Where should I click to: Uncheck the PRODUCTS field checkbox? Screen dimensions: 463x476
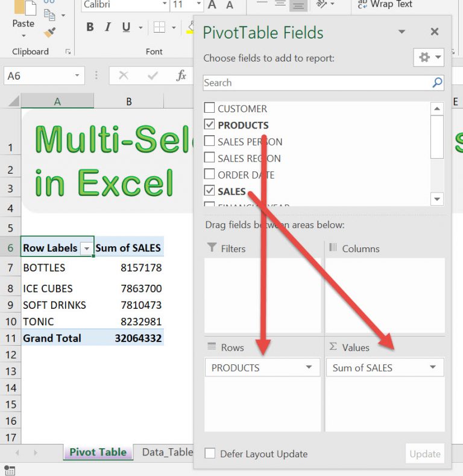click(x=209, y=125)
